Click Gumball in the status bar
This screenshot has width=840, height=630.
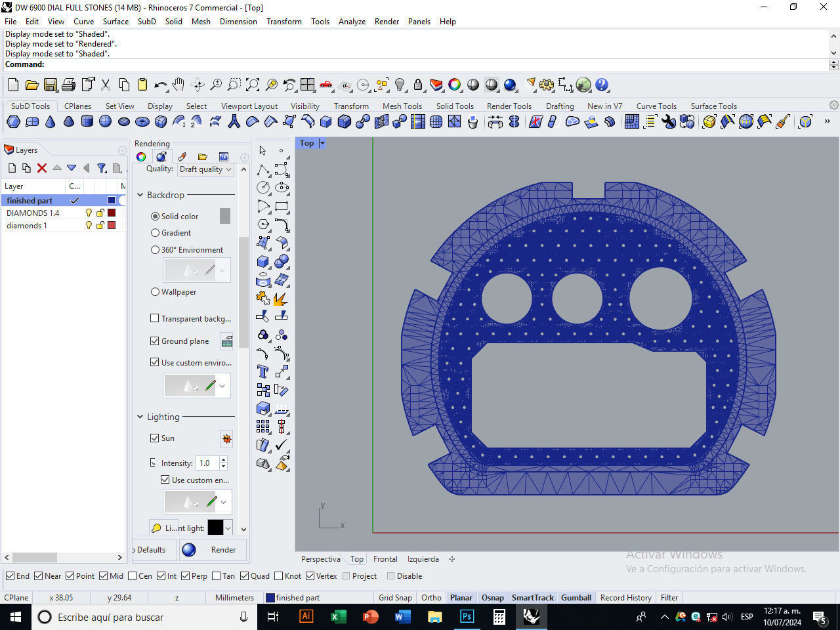[x=576, y=597]
